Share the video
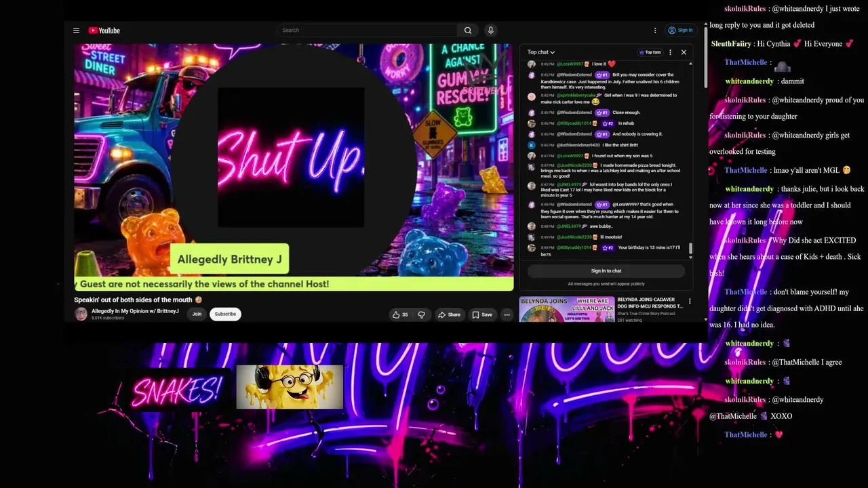Image resolution: width=868 pixels, height=488 pixels. tap(449, 314)
